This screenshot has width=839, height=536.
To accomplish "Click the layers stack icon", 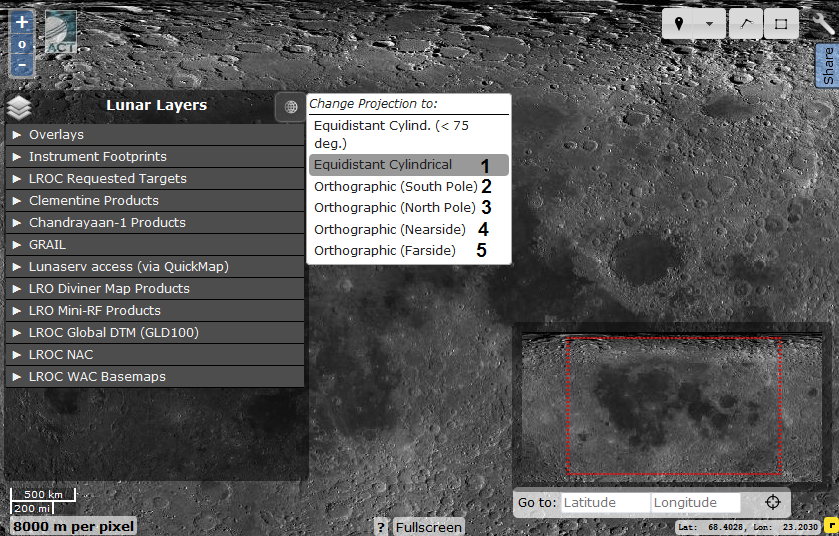I will point(19,108).
